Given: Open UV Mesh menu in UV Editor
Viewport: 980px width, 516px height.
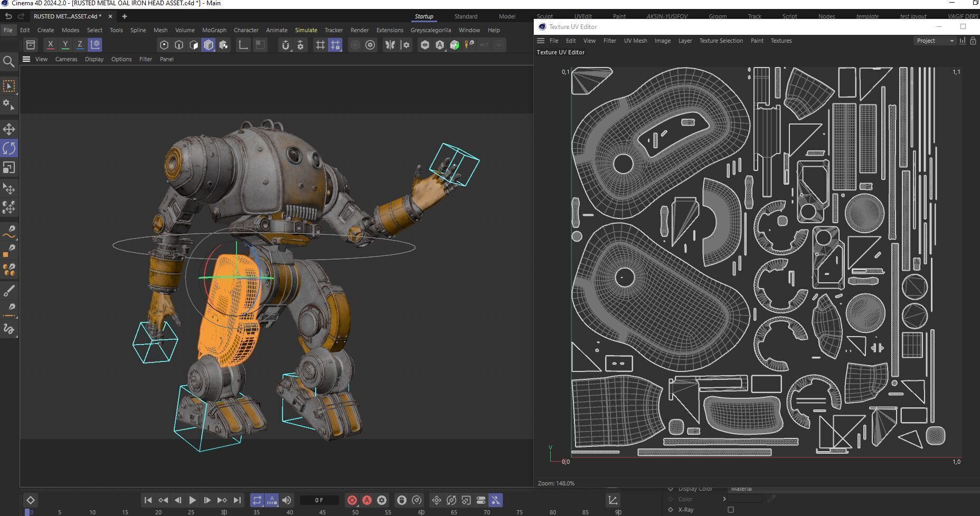Looking at the screenshot, I should (x=635, y=41).
